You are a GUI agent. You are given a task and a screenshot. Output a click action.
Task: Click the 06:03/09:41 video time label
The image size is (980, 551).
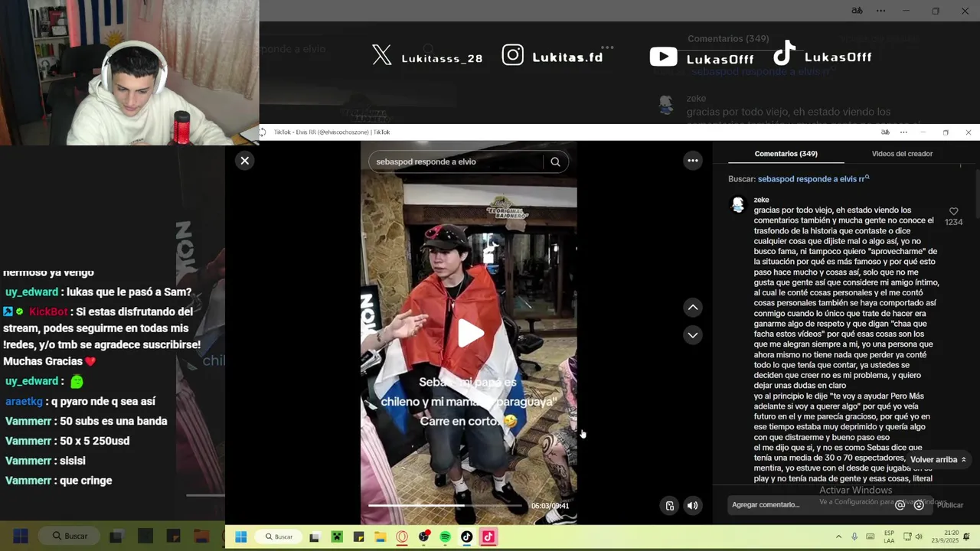(550, 506)
